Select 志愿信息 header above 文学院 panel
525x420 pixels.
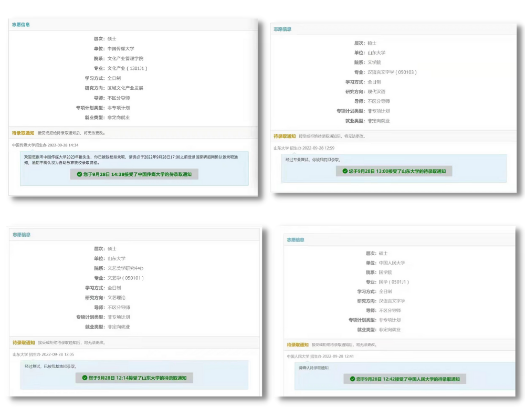tap(282, 29)
